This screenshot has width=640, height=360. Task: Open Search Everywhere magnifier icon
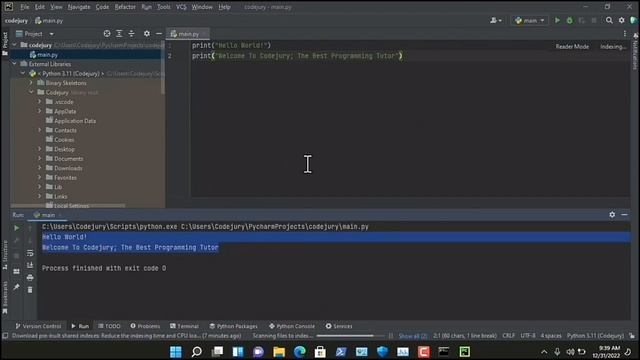pyautogui.click(x=609, y=20)
